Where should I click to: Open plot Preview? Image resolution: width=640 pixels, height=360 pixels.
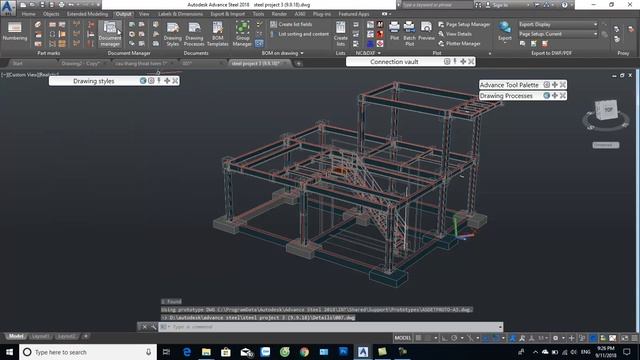(427, 31)
